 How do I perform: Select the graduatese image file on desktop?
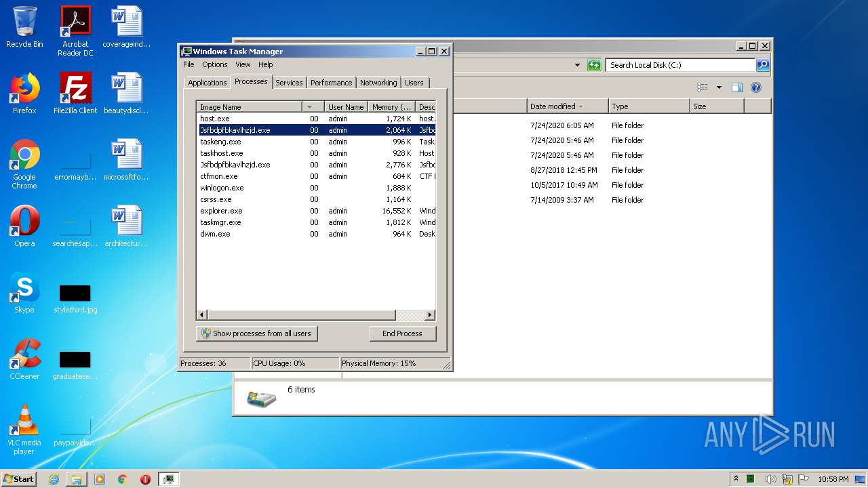coord(75,365)
